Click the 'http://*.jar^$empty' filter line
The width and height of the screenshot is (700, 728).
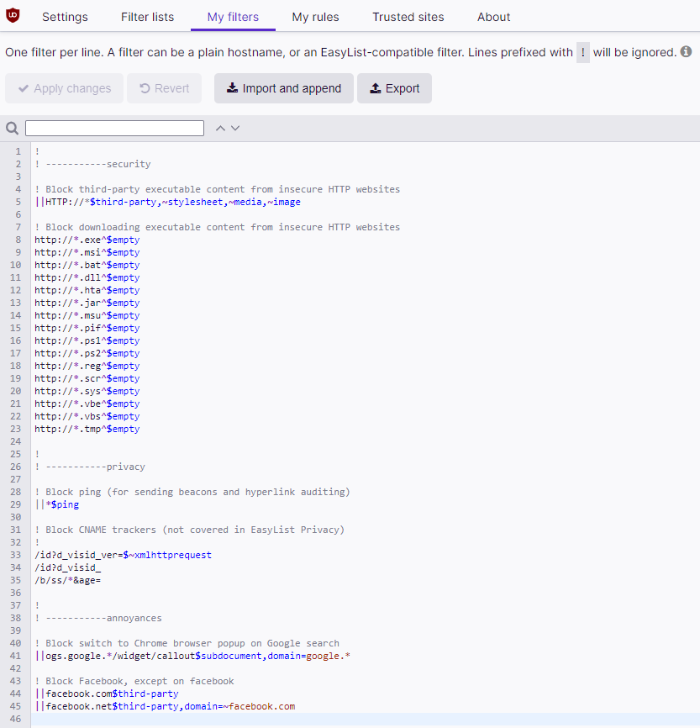pyautogui.click(x=87, y=303)
